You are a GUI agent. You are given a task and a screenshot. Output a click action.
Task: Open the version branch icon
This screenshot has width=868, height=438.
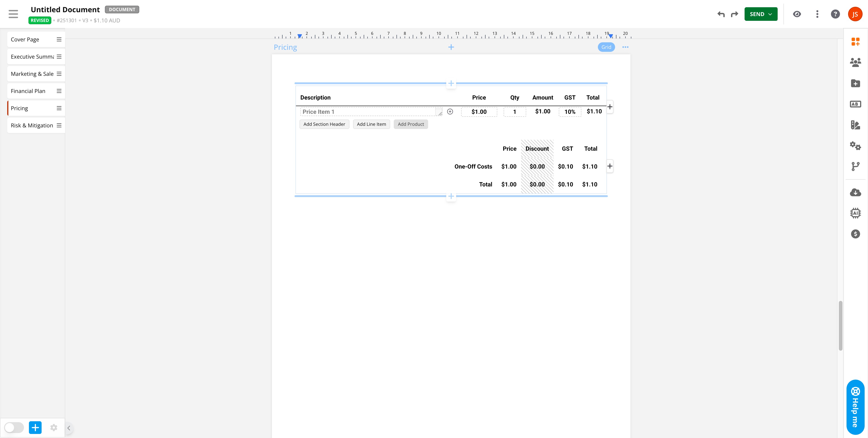(855, 166)
